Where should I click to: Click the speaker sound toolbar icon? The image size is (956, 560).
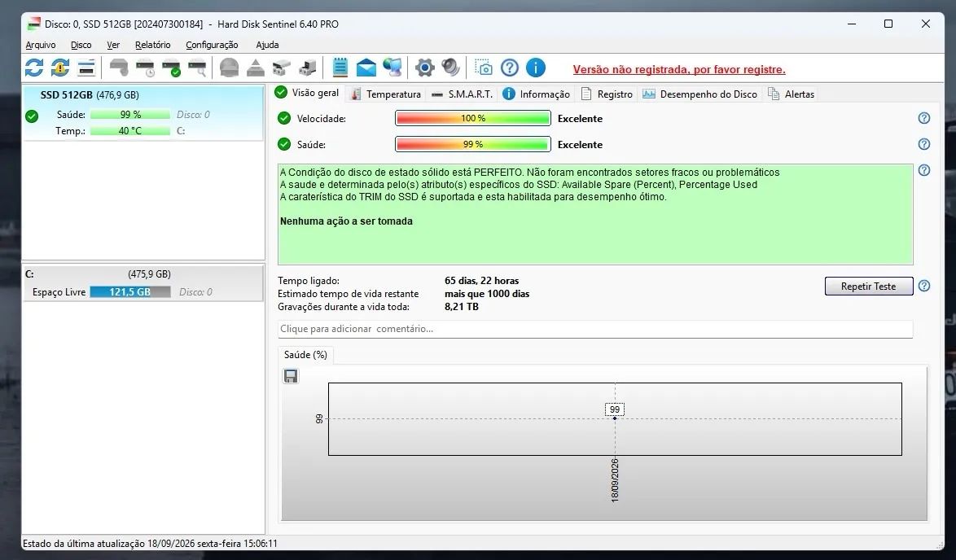click(450, 68)
